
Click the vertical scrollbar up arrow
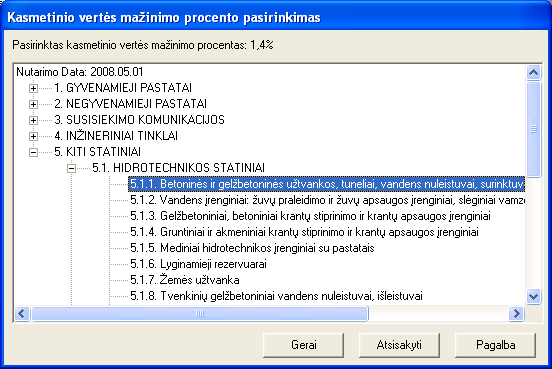tap(533, 73)
